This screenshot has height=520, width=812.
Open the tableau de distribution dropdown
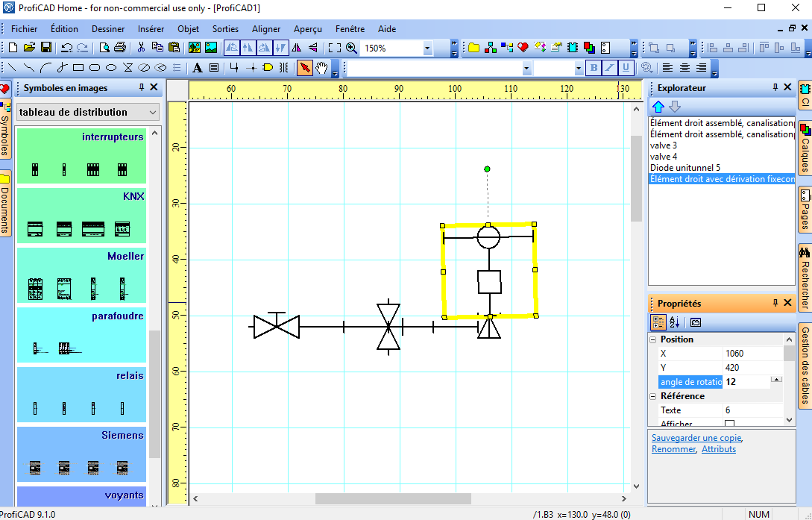pos(152,112)
